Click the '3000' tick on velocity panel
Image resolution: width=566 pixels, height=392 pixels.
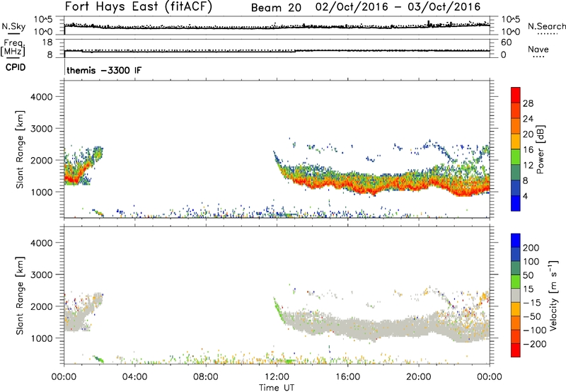click(41, 275)
